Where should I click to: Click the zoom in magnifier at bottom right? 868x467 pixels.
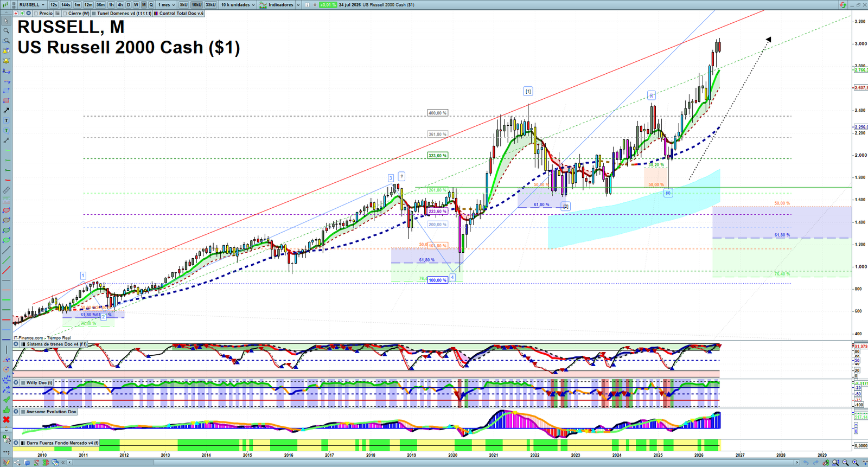pyautogui.click(x=856, y=463)
